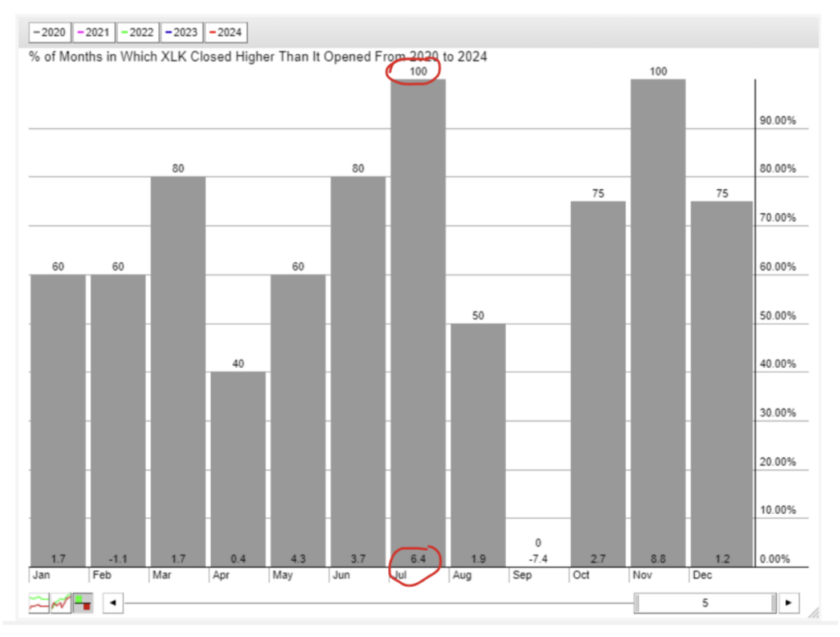Toggle the 2020 year legend button
Image resolution: width=840 pixels, height=637 pixels.
(x=49, y=32)
